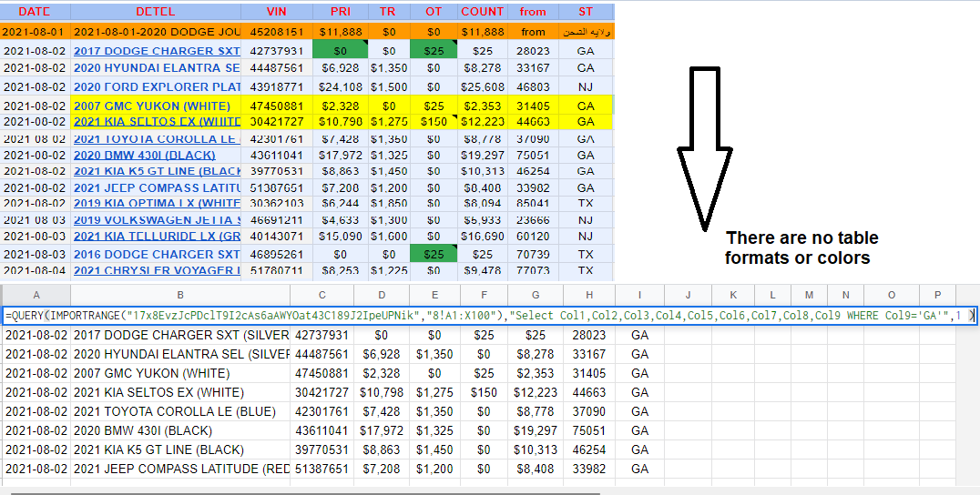
Task: Click the DATE header cell
Action: pos(35,12)
